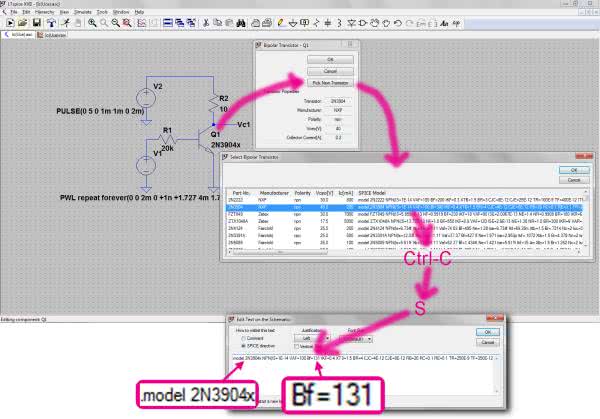Image resolution: width=600 pixels, height=419 pixels.
Task: Click the Save toolbar icon
Action: 36,21
